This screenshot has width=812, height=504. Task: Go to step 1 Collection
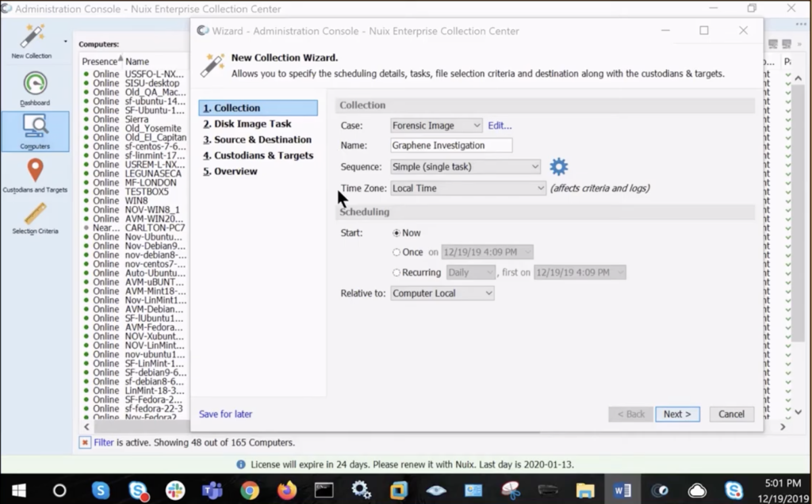[x=258, y=108]
